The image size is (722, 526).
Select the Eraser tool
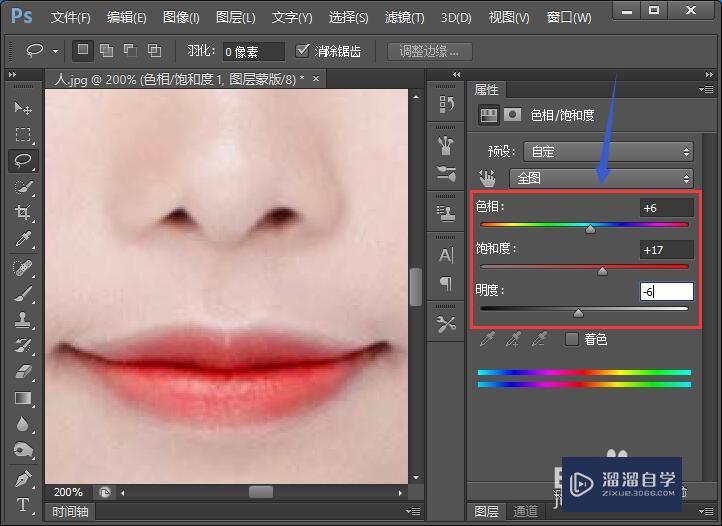(x=23, y=371)
